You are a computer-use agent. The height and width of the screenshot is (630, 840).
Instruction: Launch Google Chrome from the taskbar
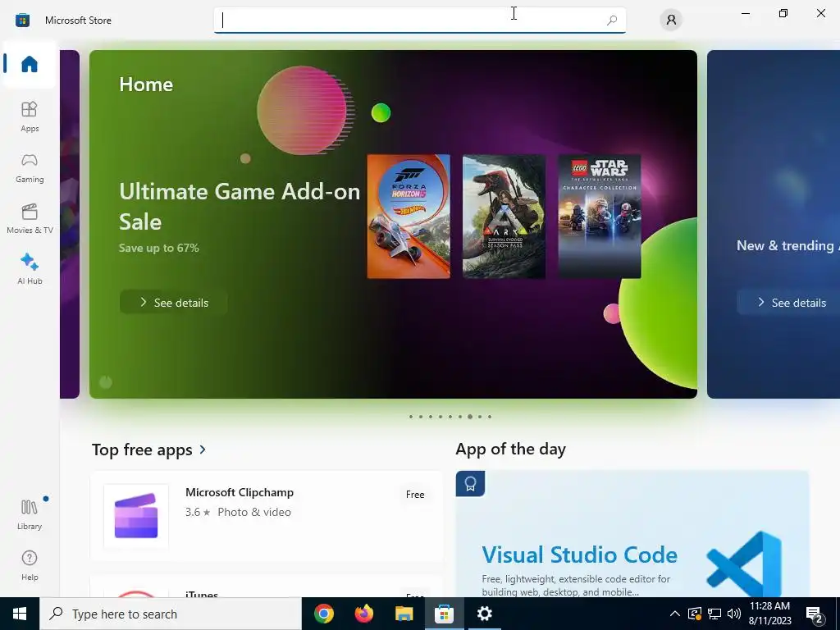pos(323,614)
